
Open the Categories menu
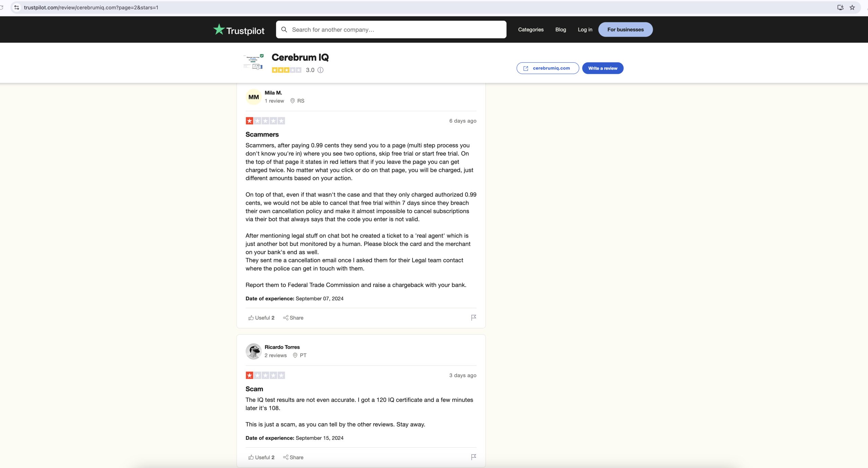pyautogui.click(x=531, y=29)
